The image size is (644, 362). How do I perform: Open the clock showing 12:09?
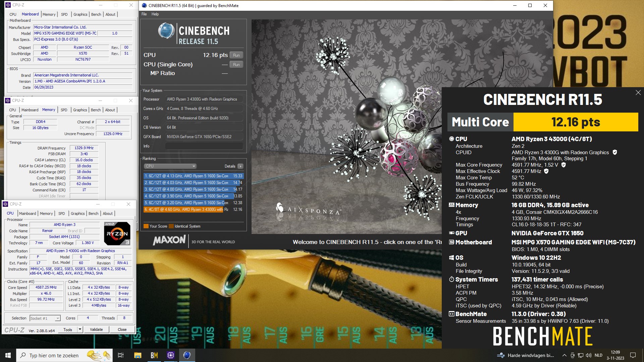tap(615, 355)
